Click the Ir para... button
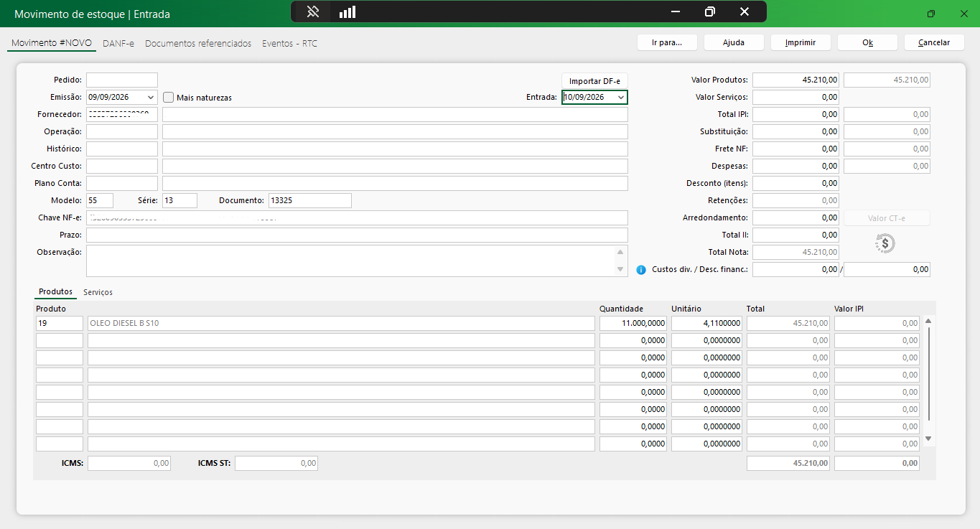The image size is (980, 529). pyautogui.click(x=667, y=42)
